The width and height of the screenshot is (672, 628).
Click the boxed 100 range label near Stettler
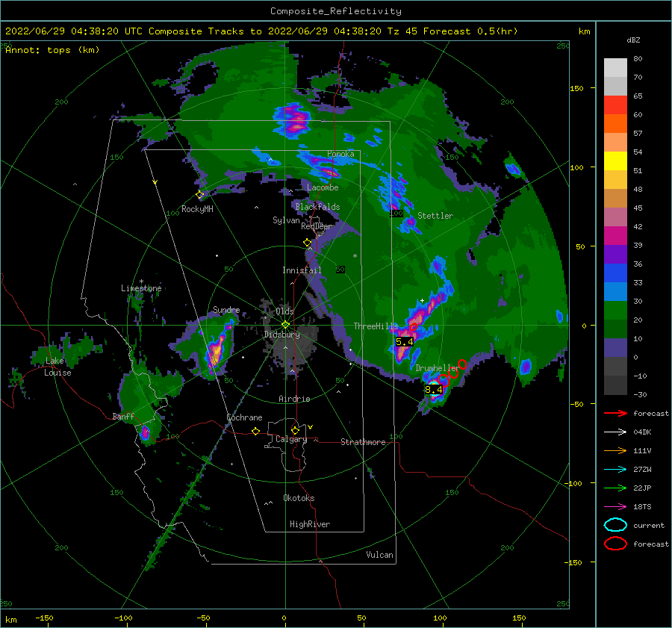point(396,213)
